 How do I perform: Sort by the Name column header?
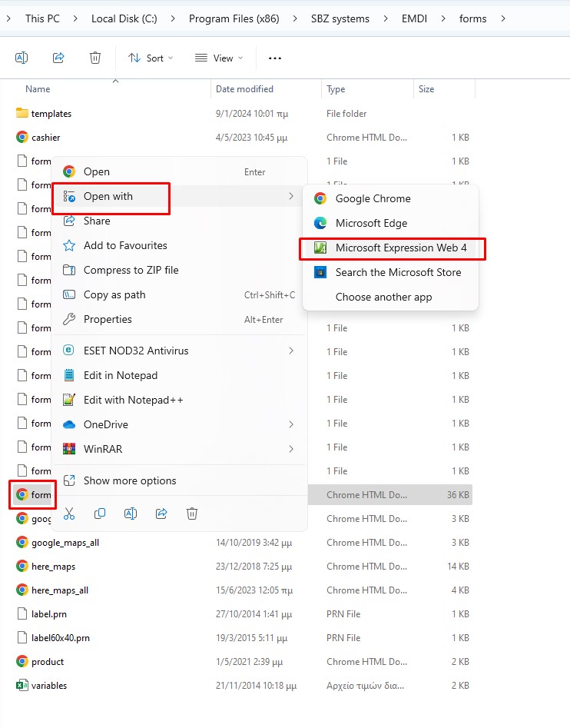(x=38, y=89)
